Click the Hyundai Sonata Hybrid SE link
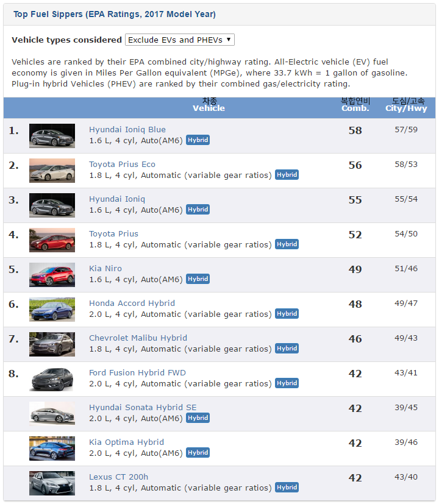Viewport: 439px width, 504px height. pyautogui.click(x=143, y=407)
